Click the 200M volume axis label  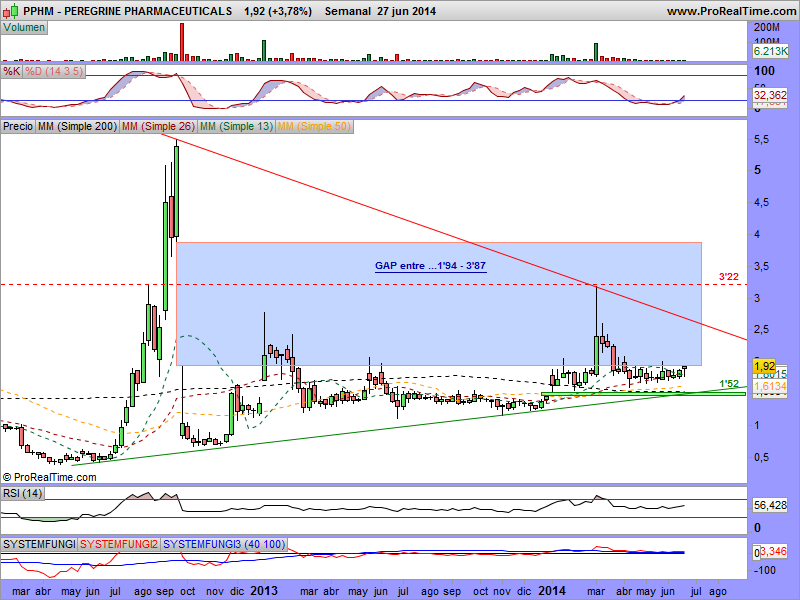(x=767, y=28)
